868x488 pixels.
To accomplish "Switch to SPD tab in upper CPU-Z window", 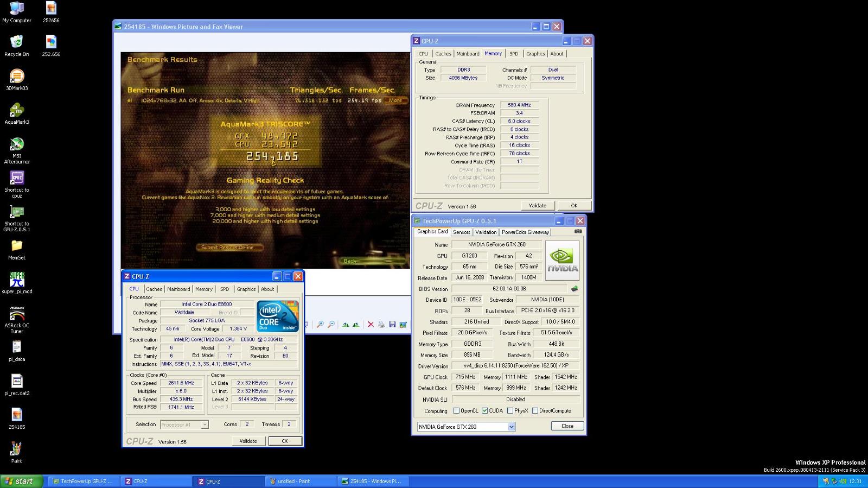I will point(514,54).
